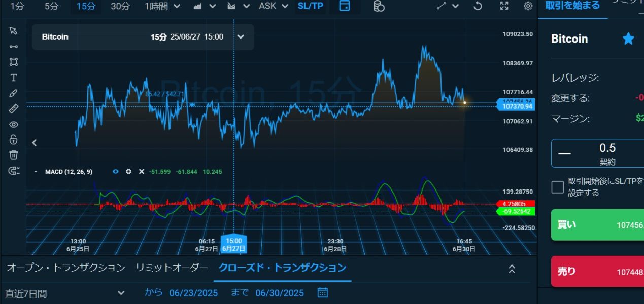The image size is (644, 304).
Task: Click the chart scroll-left arrow
Action: pyautogui.click(x=35, y=143)
